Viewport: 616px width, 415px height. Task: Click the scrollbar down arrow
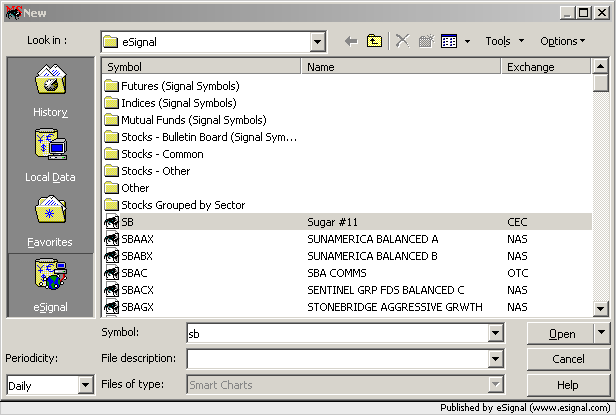(600, 308)
